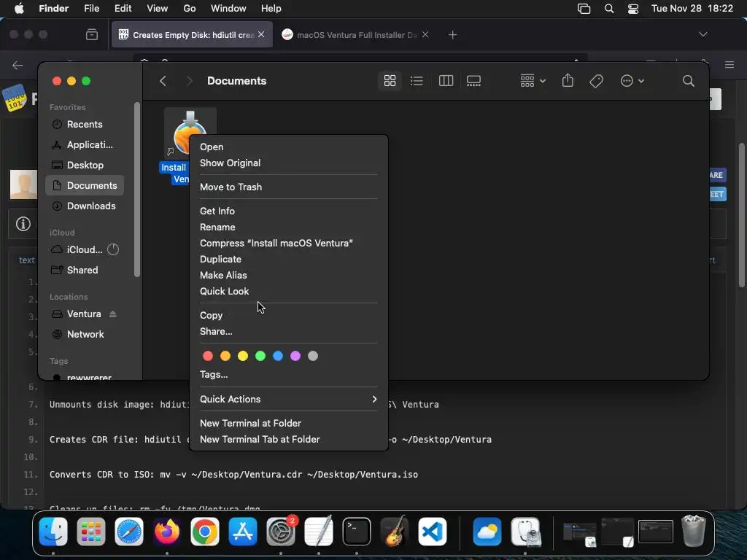Open the Edit menu in menu bar

pos(123,9)
